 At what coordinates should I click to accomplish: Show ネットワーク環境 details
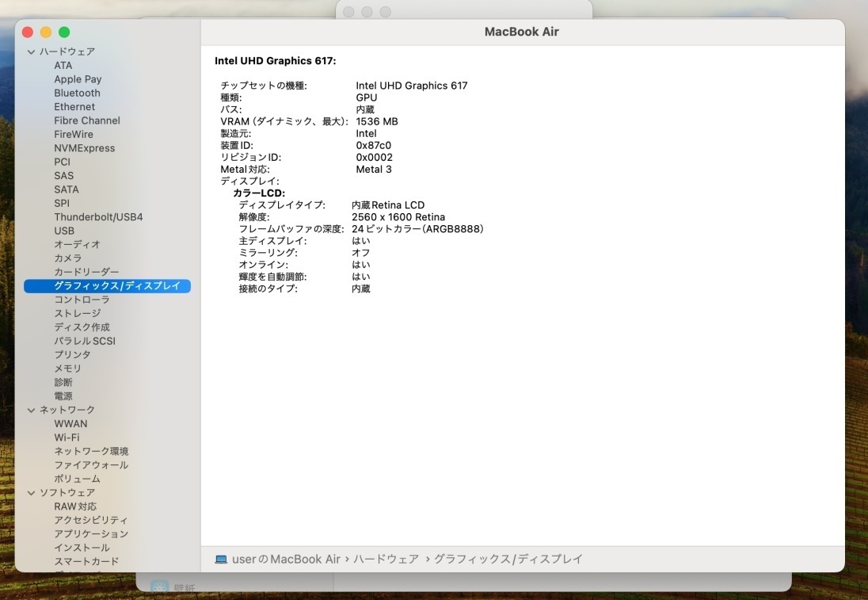point(91,452)
